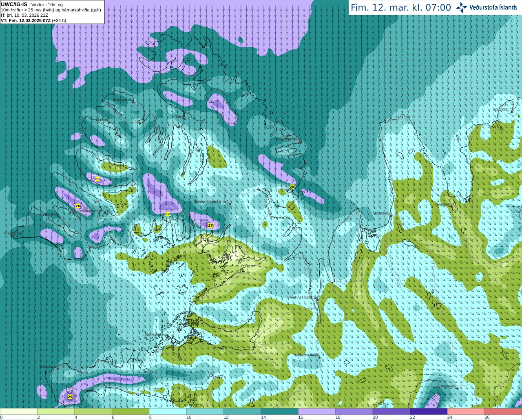This screenshot has height=420, width=522.
Task: Click the 'IT: þri. 10. 03. 2026 21Z' line
Action: [24, 15]
